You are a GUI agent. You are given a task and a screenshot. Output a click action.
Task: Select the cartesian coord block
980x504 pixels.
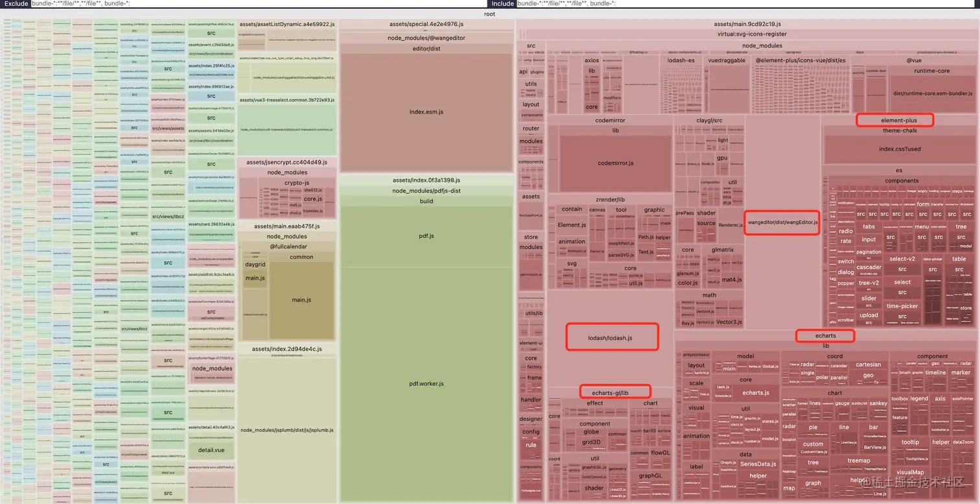pyautogui.click(x=868, y=365)
